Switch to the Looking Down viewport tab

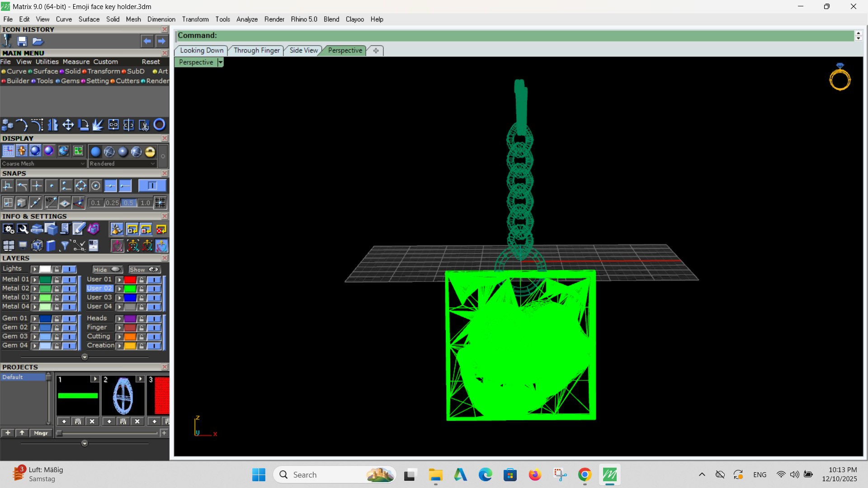click(202, 51)
